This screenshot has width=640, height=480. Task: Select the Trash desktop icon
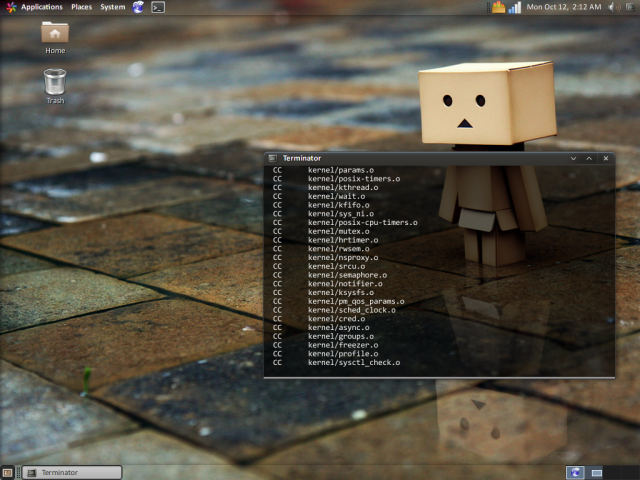(x=55, y=87)
